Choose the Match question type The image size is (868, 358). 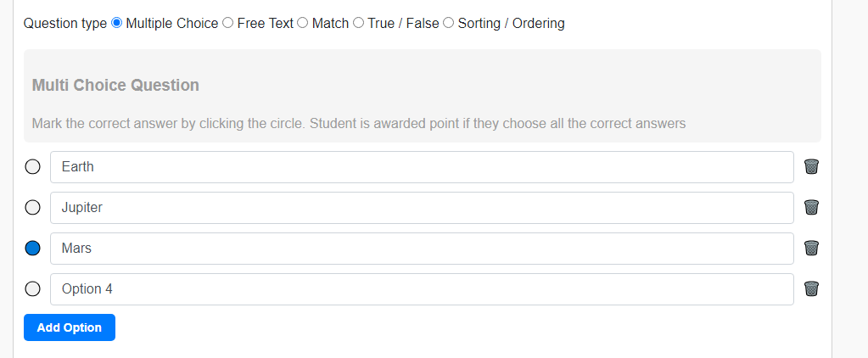[302, 23]
